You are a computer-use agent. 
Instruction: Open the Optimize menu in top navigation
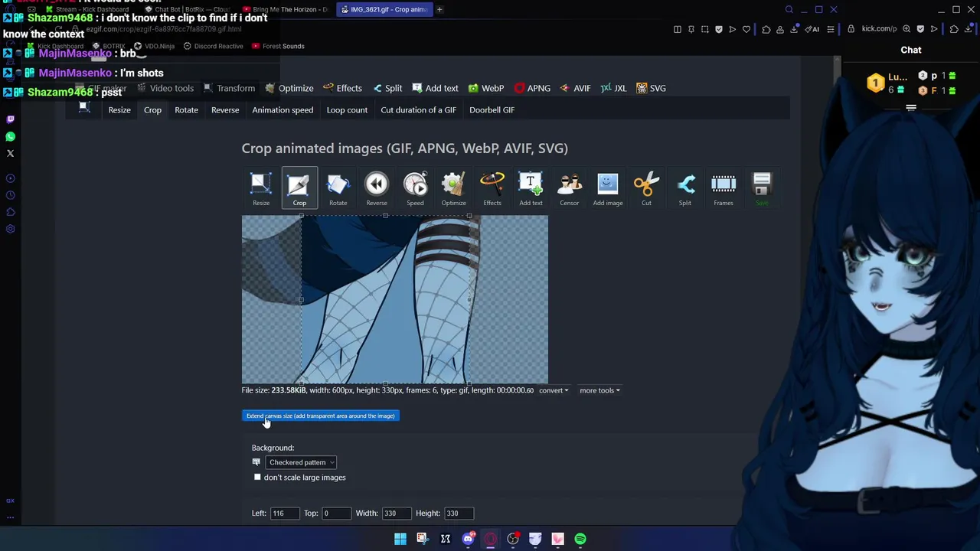289,88
